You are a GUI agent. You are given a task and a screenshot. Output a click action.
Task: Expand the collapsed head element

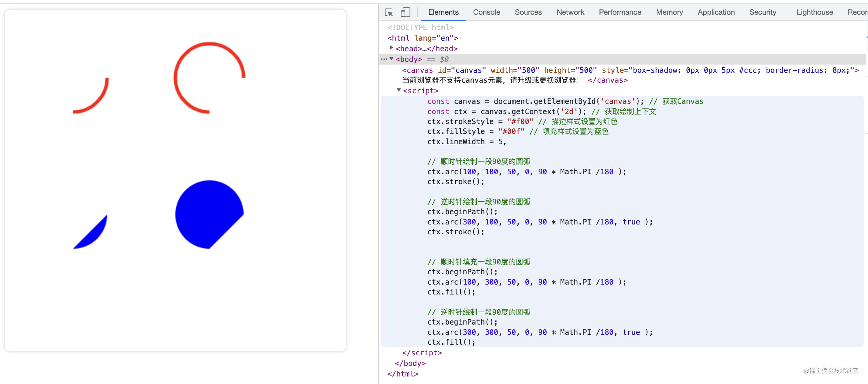pyautogui.click(x=391, y=48)
